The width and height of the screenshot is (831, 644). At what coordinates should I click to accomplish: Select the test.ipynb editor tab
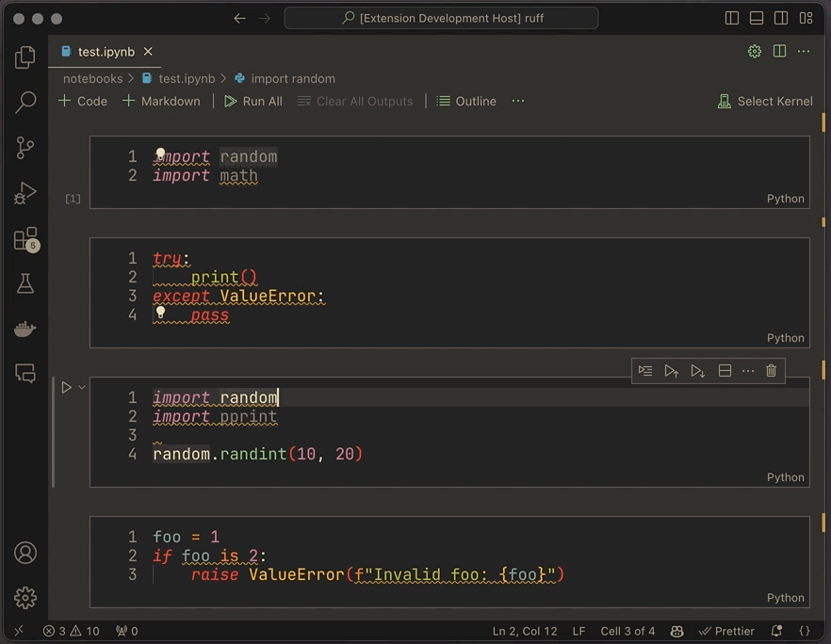point(106,52)
